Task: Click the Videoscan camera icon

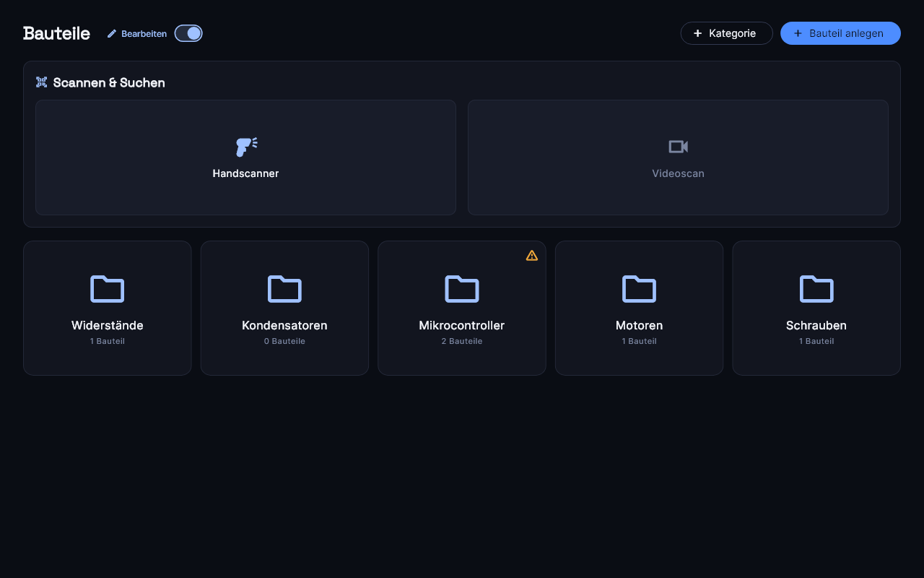Action: [678, 147]
